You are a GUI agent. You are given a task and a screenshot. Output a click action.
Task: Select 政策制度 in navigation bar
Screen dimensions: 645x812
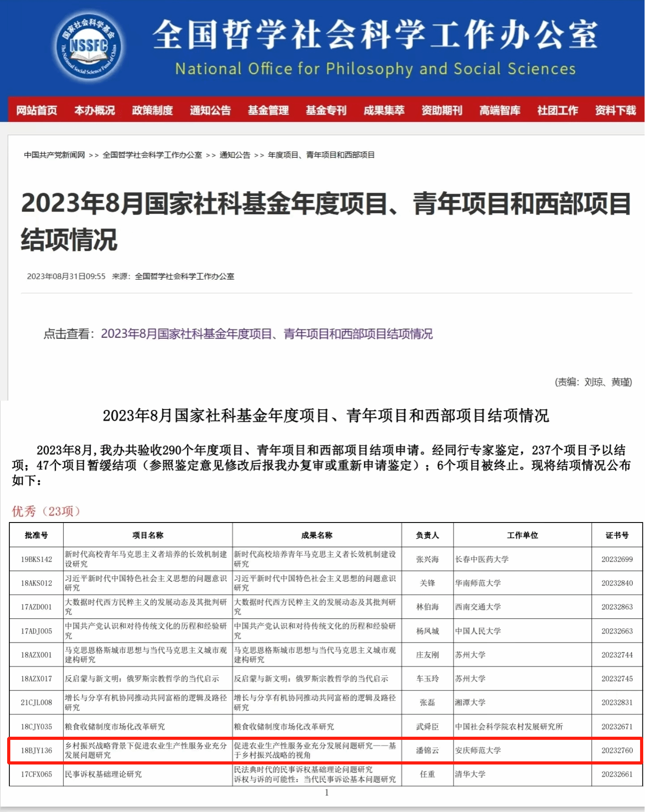pyautogui.click(x=152, y=110)
